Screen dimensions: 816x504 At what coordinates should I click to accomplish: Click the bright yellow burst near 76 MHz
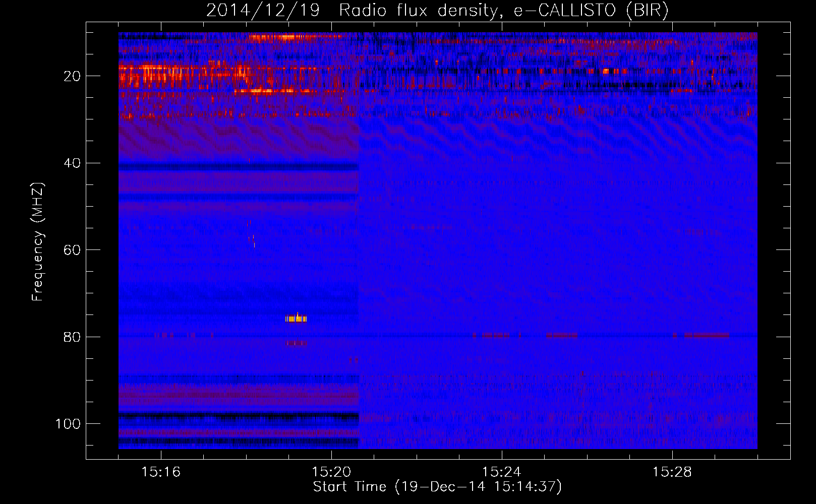pyautogui.click(x=296, y=319)
